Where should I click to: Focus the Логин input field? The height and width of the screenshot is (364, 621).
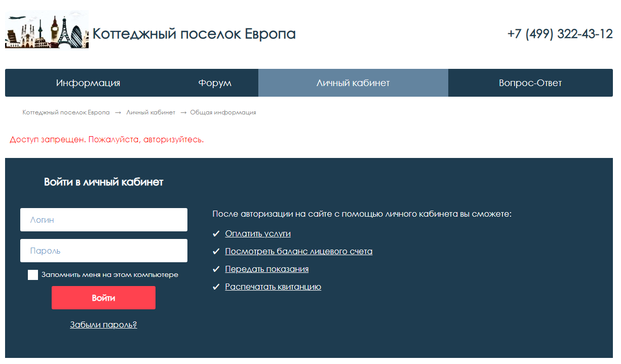point(104,220)
